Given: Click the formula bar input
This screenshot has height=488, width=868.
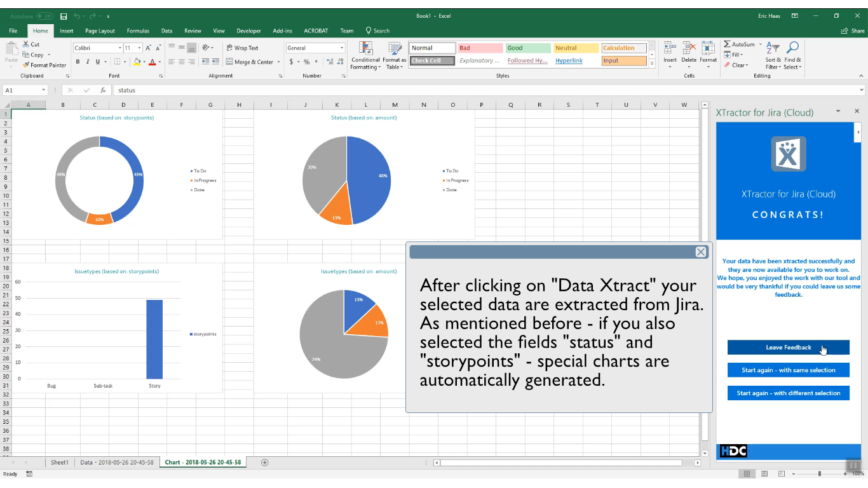Looking at the screenshot, I should [x=486, y=90].
